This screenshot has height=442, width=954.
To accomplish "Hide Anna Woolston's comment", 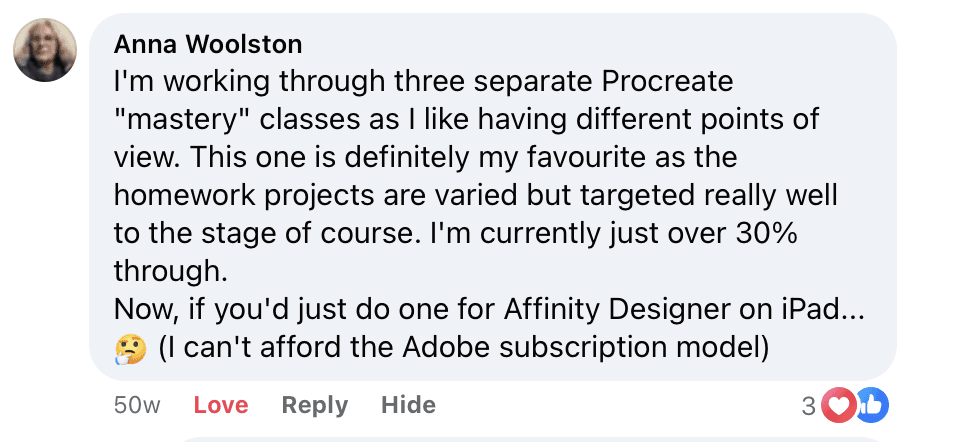I will pos(408,405).
